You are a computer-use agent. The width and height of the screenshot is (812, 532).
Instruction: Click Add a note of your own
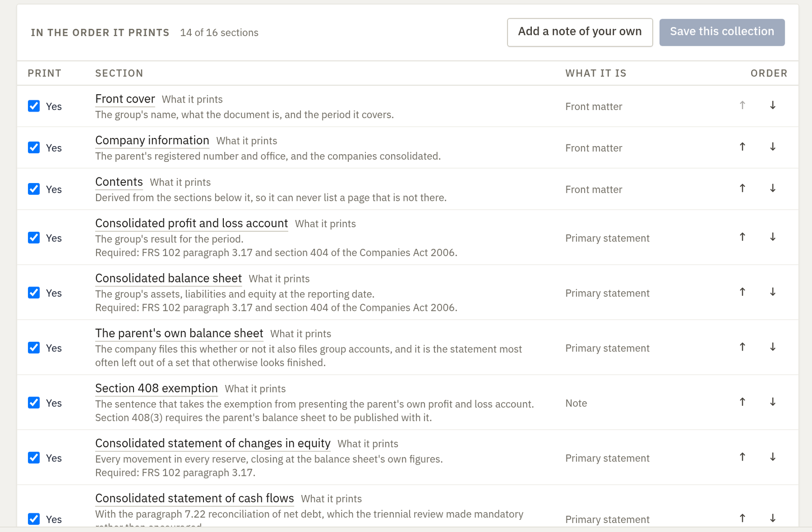pyautogui.click(x=580, y=32)
